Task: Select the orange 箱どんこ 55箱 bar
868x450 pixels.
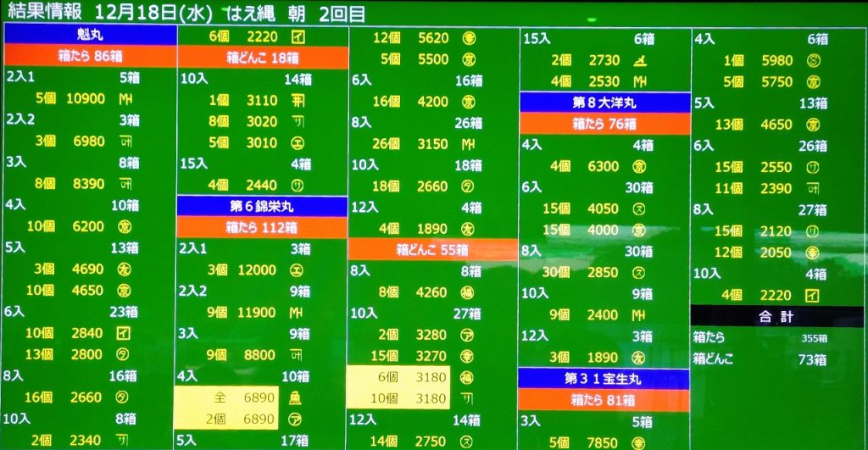Action: tap(432, 250)
